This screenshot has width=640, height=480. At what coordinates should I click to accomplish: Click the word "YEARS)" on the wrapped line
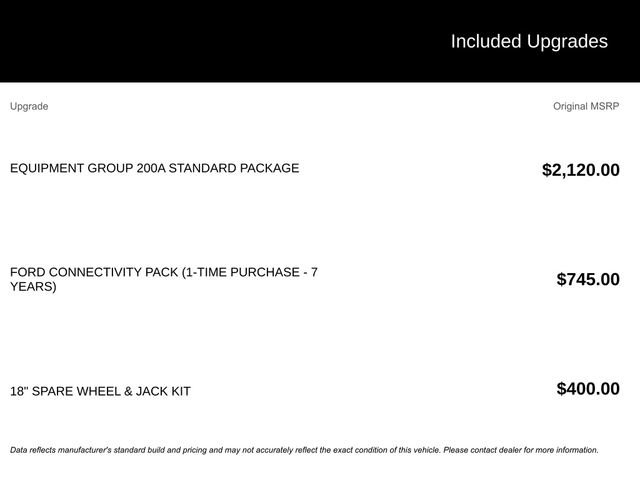[x=33, y=287]
